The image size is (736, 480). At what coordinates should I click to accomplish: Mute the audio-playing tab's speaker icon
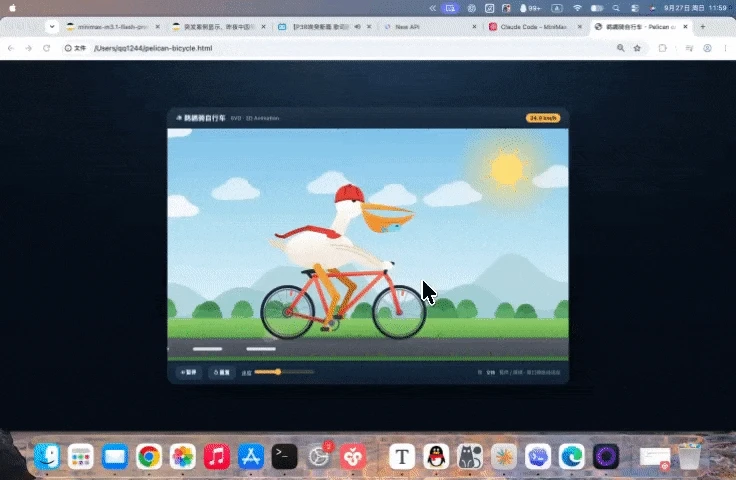click(x=358, y=27)
